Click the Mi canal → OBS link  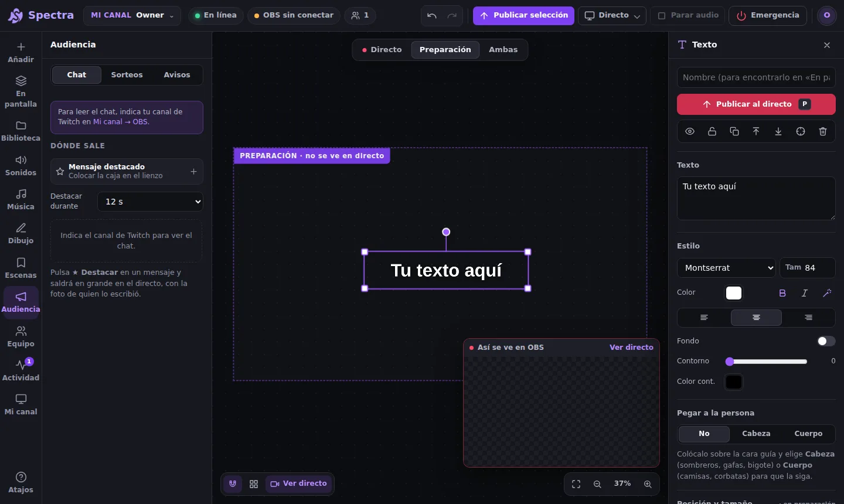click(x=121, y=122)
